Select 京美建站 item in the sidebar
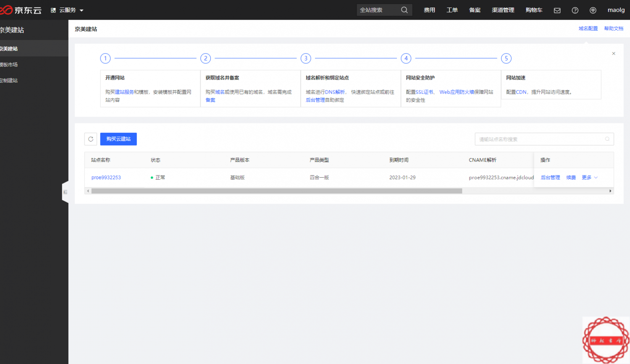Image resolution: width=630 pixels, height=364 pixels. (34, 49)
